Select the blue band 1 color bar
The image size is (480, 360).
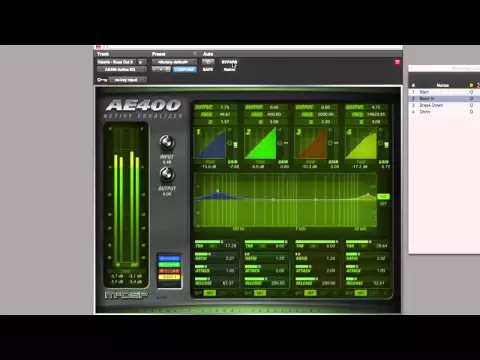[169, 258]
